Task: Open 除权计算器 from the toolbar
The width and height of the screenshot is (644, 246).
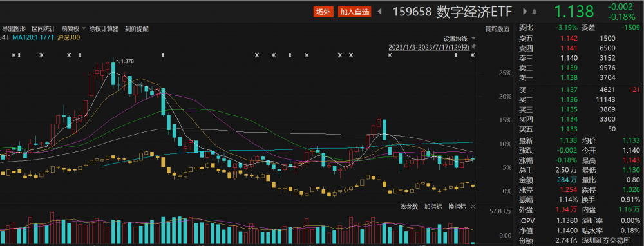Action: [104, 29]
